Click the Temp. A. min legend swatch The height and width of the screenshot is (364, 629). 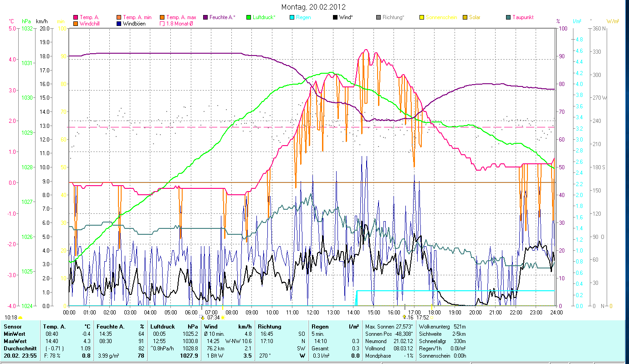(119, 17)
